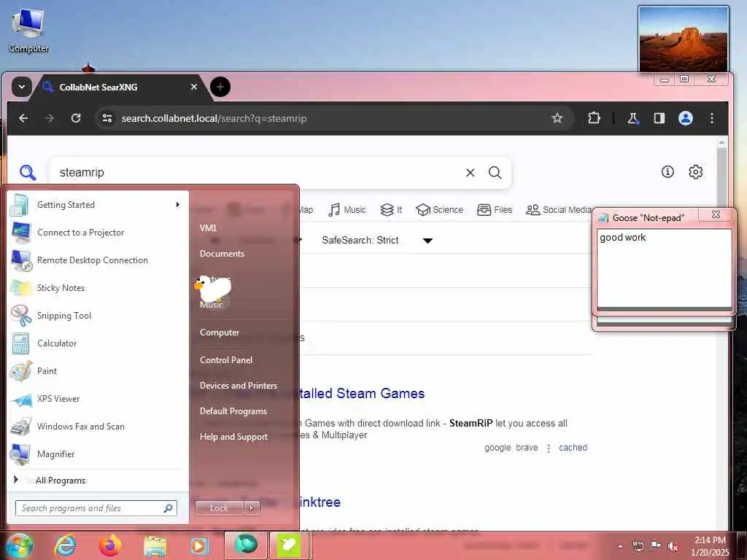
Task: Switch to the Science search category
Action: 439,210
